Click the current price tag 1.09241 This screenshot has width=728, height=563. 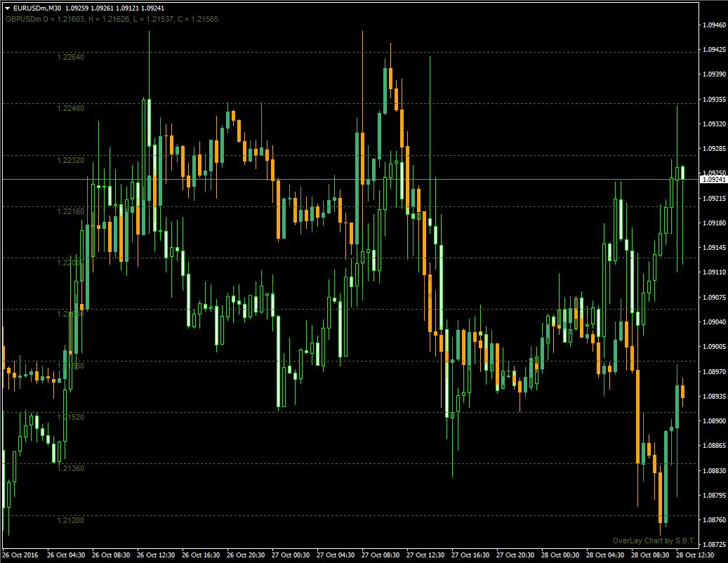713,180
